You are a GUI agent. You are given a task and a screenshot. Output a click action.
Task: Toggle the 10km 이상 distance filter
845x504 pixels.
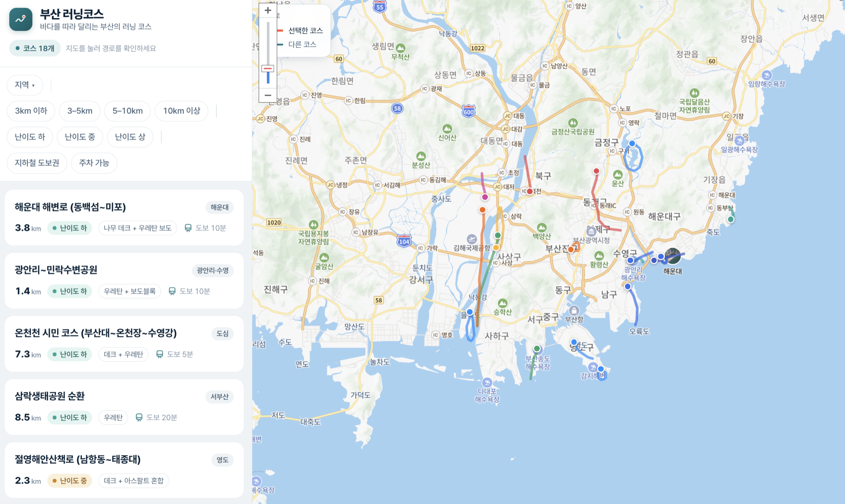point(182,111)
